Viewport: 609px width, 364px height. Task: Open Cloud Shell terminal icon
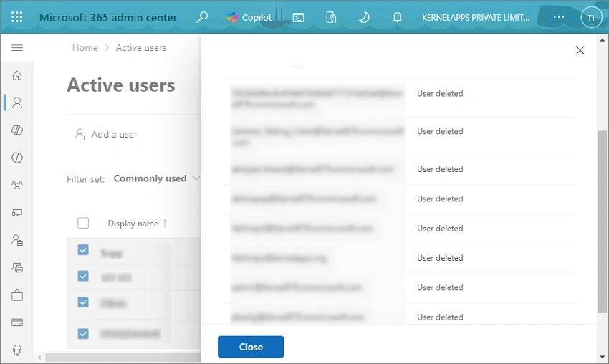(x=298, y=17)
